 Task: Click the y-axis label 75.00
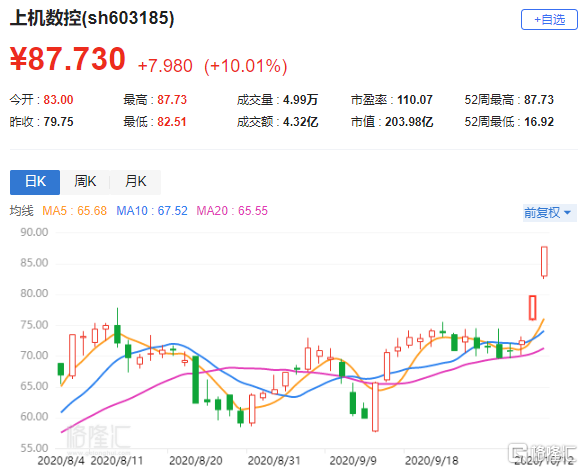coord(34,325)
